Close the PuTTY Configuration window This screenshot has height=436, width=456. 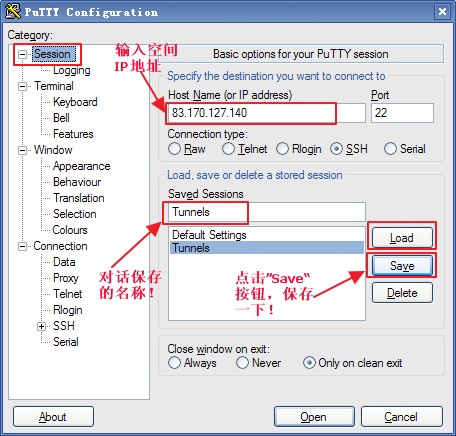442,12
